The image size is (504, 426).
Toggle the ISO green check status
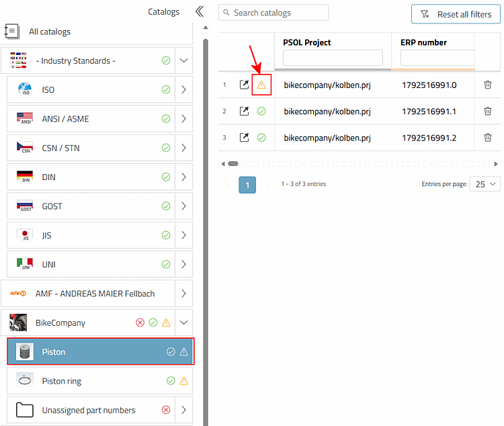166,89
